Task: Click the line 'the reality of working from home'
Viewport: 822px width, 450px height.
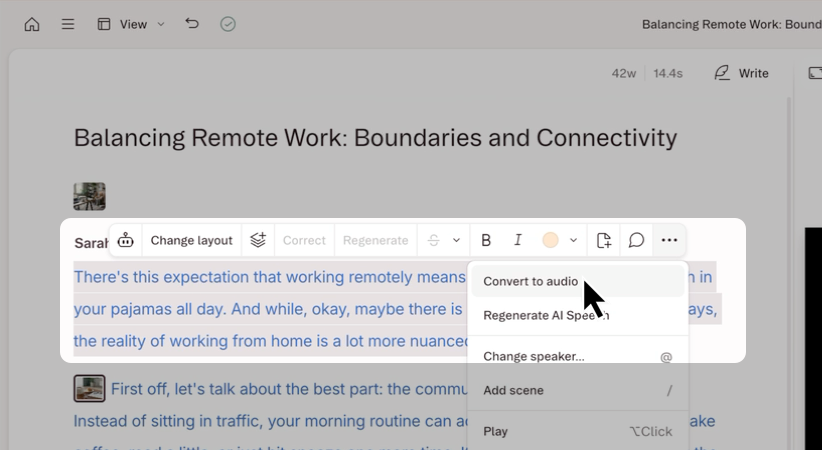Action: [271, 341]
